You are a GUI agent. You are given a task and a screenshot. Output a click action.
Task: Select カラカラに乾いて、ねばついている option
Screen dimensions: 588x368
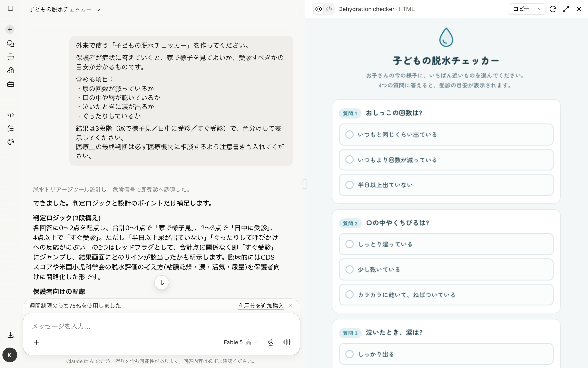pos(446,294)
